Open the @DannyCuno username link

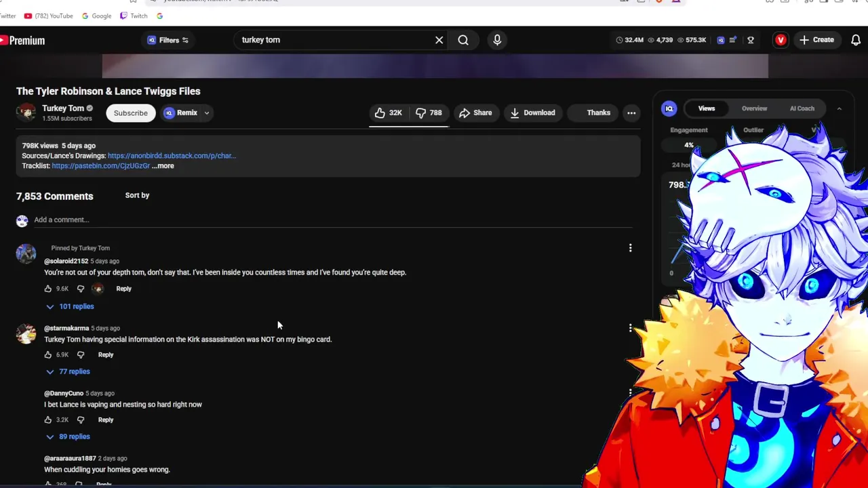[64, 393]
